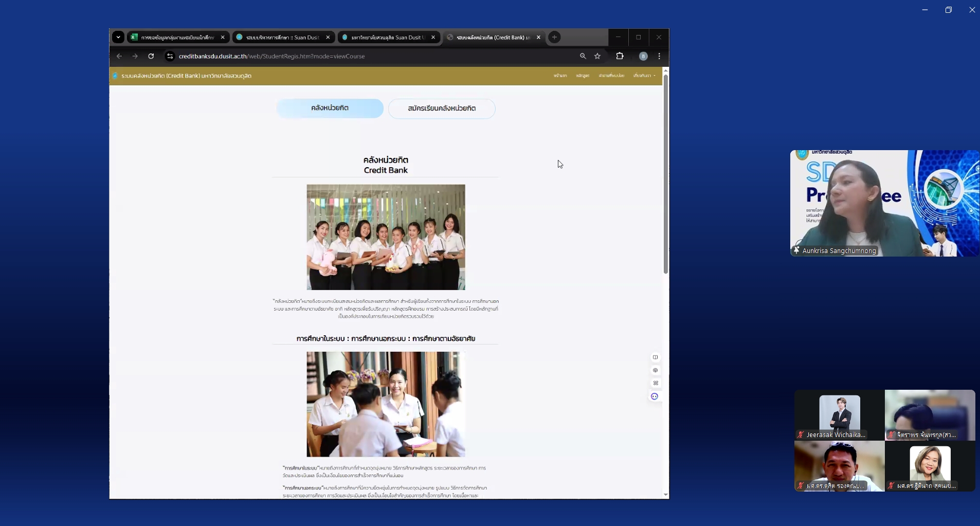This screenshot has width=980, height=526.
Task: Select Aunkrisa Sangchumnong's video tile
Action: point(884,203)
